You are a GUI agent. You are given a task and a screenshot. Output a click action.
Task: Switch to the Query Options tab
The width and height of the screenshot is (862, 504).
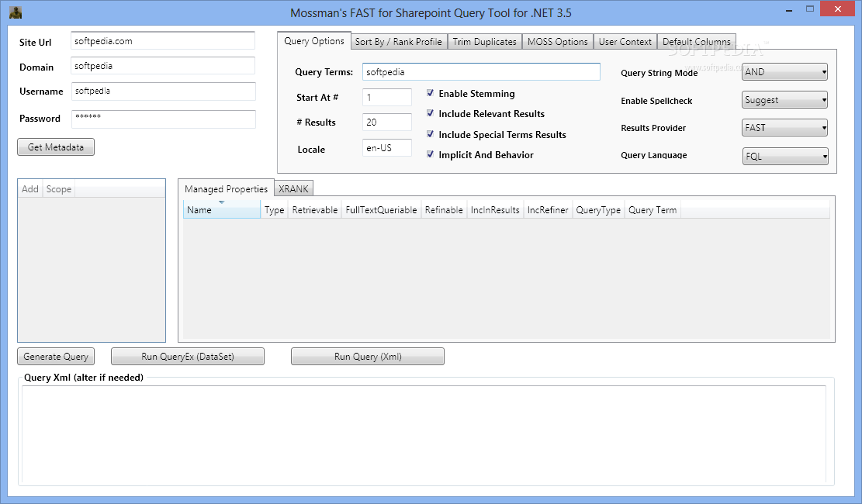tap(314, 41)
